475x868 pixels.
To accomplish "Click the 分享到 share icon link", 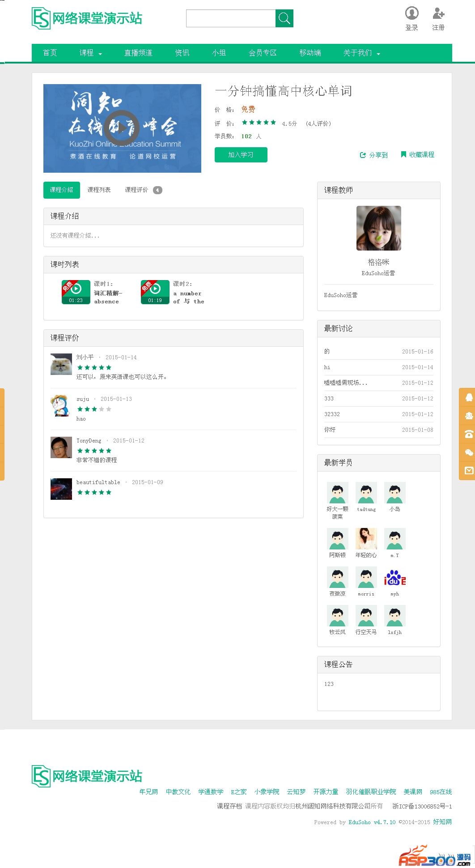I will pos(374,155).
